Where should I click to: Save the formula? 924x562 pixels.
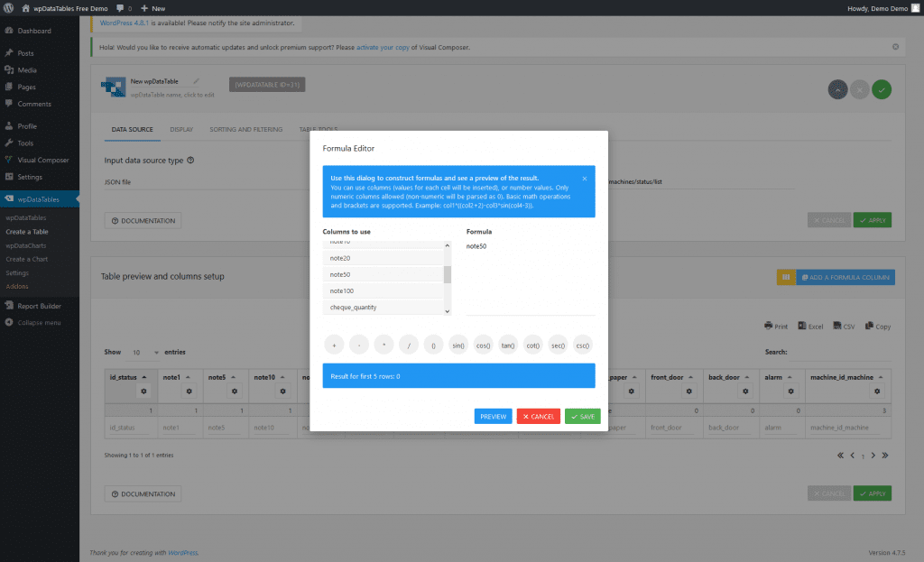(583, 417)
